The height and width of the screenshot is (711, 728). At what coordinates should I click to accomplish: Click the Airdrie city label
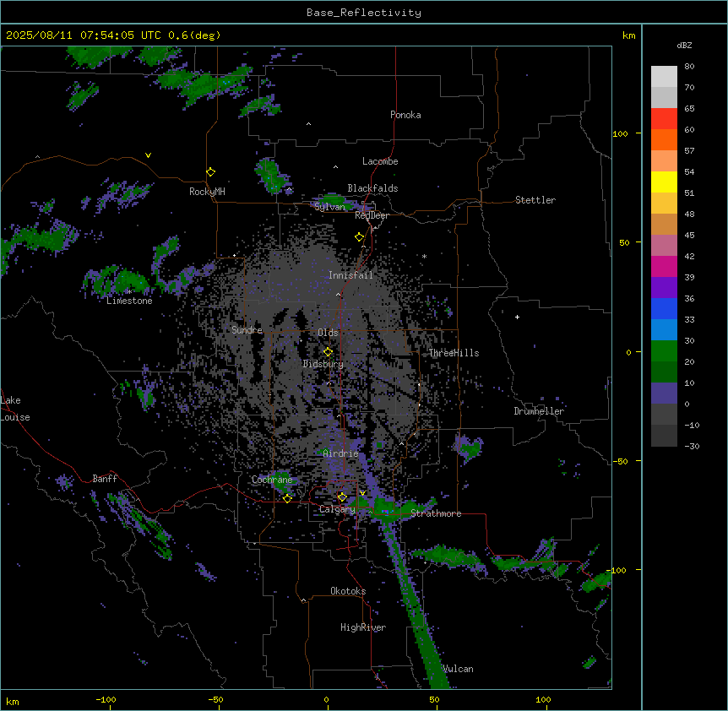point(340,453)
